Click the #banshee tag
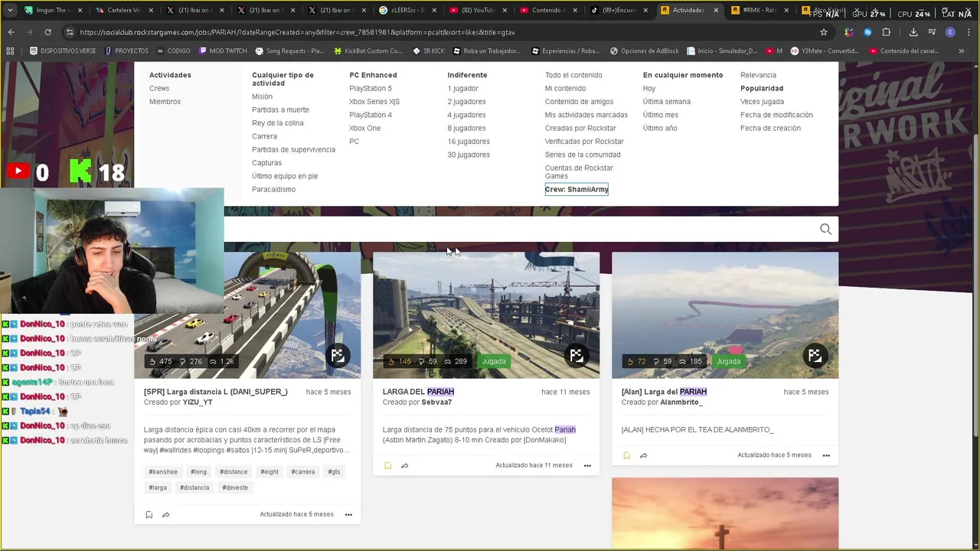Image resolution: width=980 pixels, height=551 pixels. pos(163,472)
